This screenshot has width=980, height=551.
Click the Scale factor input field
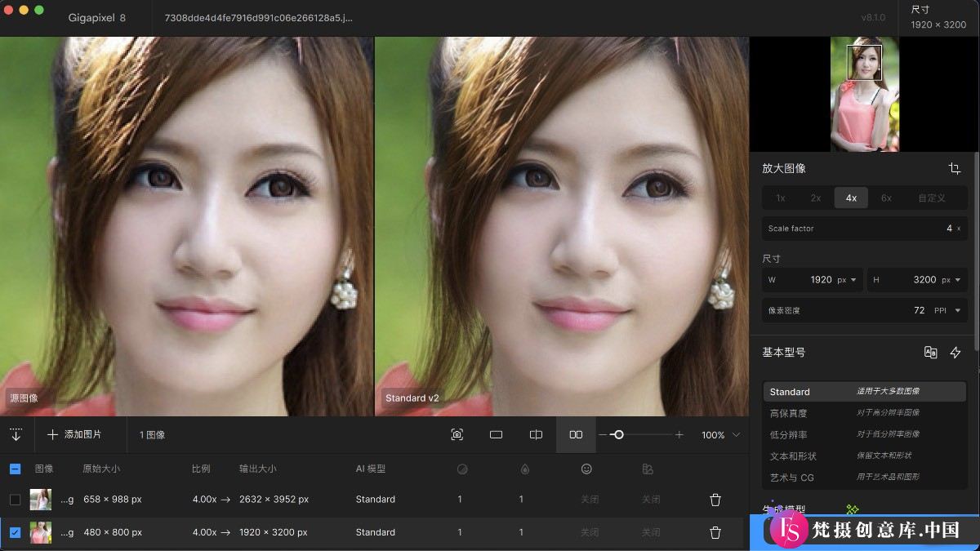click(x=864, y=229)
